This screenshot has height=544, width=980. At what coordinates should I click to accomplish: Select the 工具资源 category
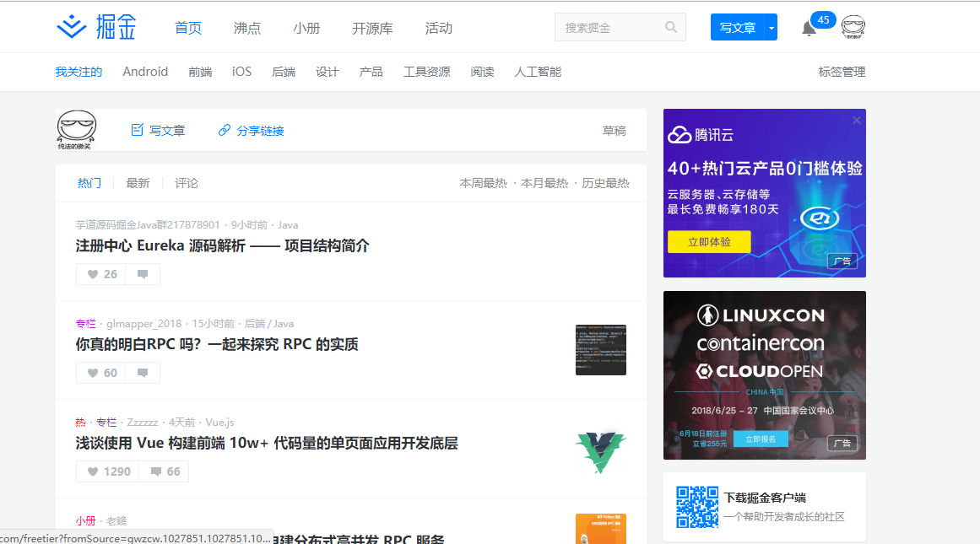point(427,72)
